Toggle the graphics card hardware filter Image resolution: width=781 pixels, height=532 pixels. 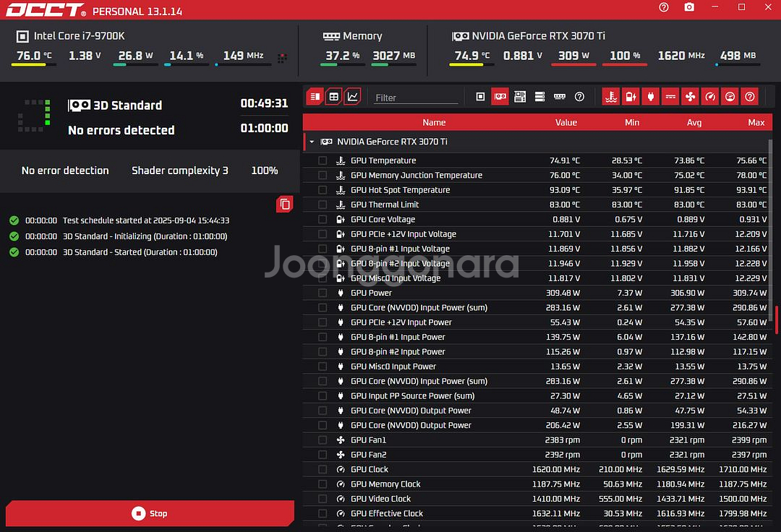[500, 97]
